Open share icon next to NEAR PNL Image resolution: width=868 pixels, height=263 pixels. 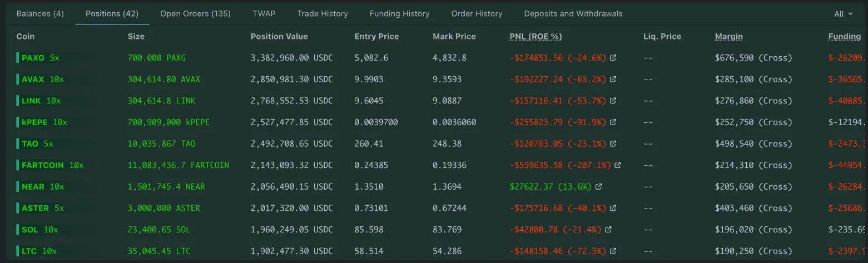598,187
